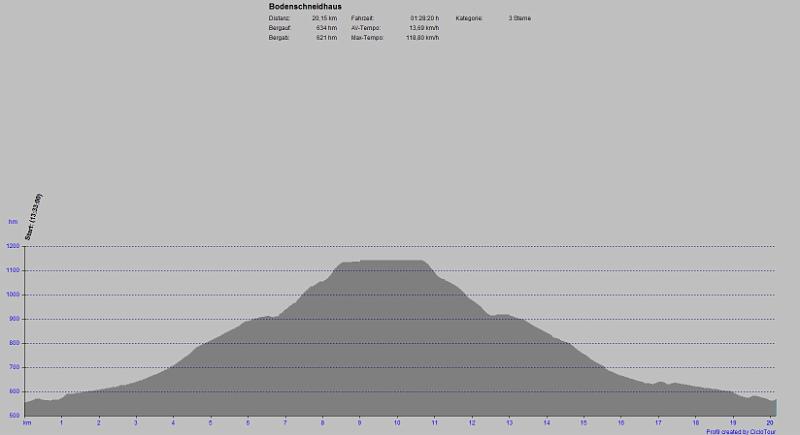Screen dimensions: 800x435
Task: Click the 10 km mark on distance axis
Action: tap(397, 424)
